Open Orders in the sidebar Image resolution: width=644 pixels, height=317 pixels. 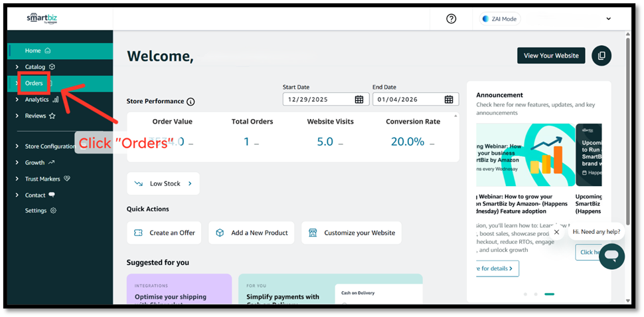pyautogui.click(x=34, y=83)
